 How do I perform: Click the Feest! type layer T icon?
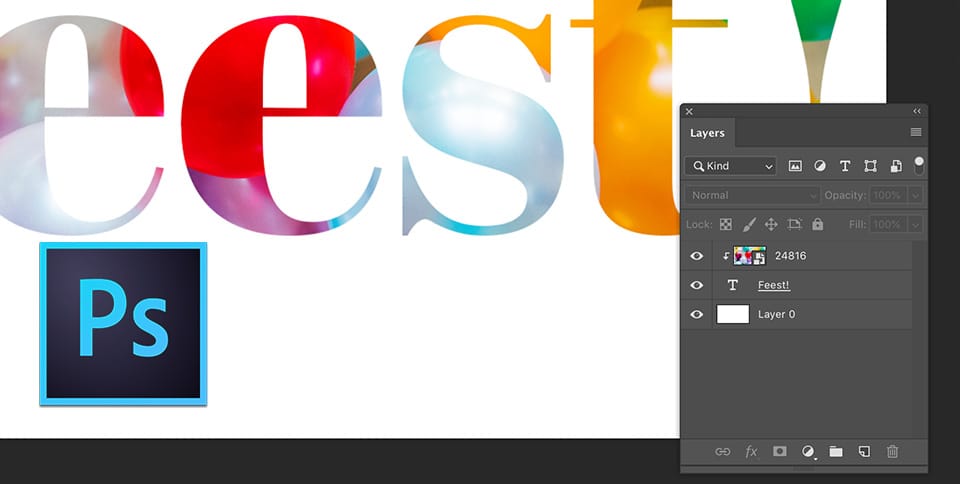tap(732, 285)
